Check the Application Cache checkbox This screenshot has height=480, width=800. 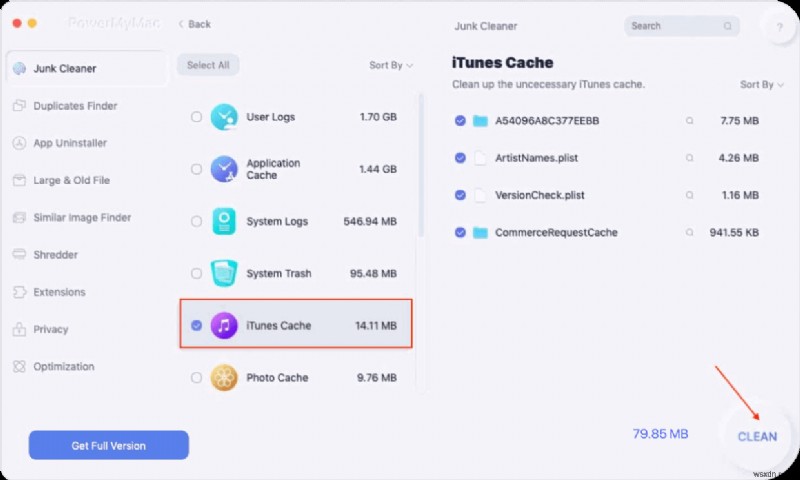coord(196,169)
